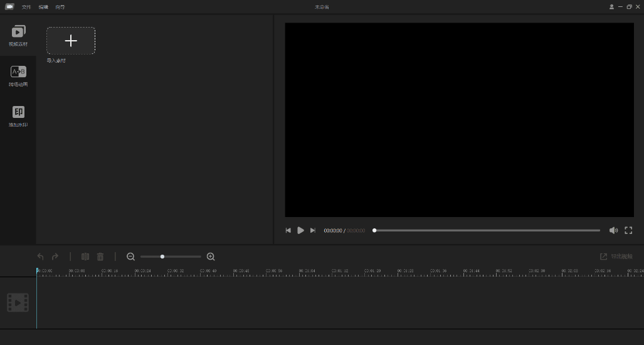Screen dimensions: 644x345
Task: Click the plus box to import material
Action: click(x=71, y=41)
